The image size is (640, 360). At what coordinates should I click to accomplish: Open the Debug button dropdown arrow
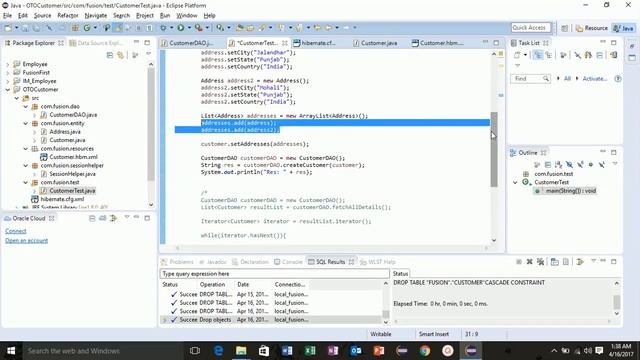171,28
